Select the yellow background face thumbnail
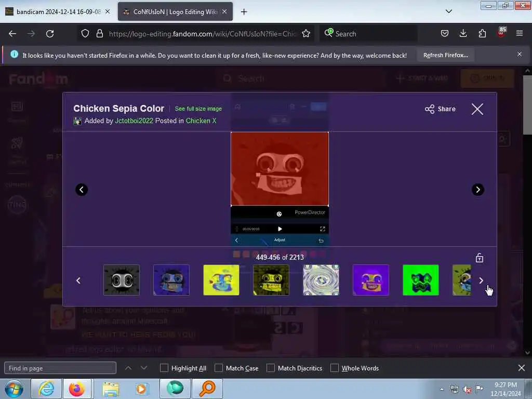Viewport: 532px width, 399px height. 221,280
